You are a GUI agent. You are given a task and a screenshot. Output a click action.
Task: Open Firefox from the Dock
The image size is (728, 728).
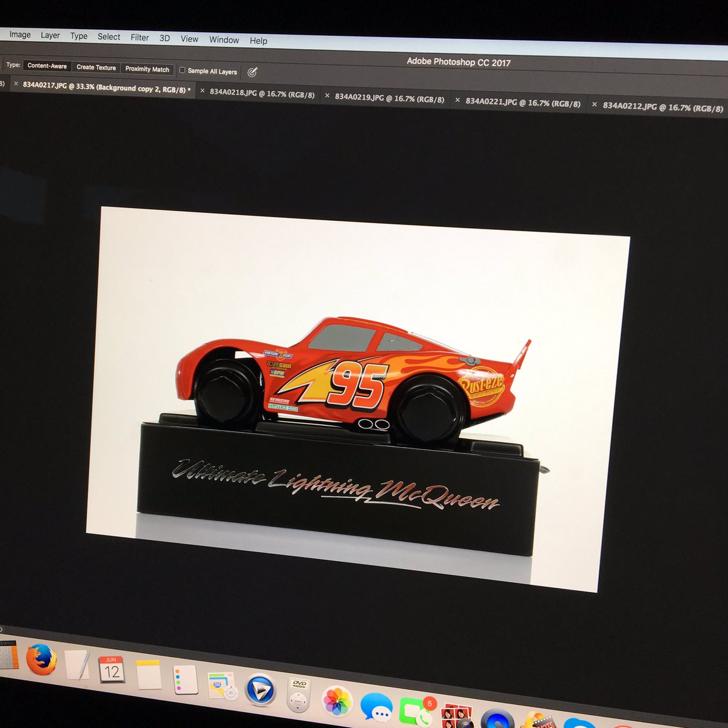pos(41,659)
